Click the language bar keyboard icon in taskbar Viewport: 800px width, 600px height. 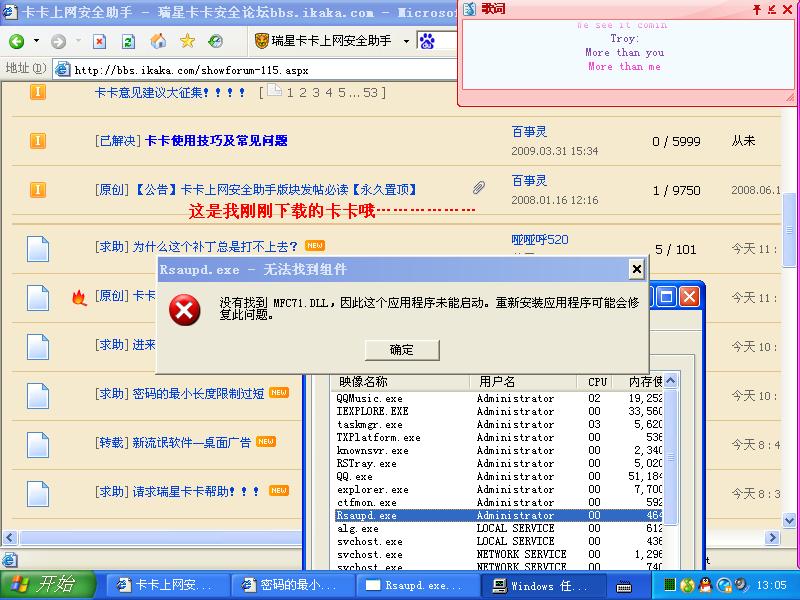click(623, 586)
